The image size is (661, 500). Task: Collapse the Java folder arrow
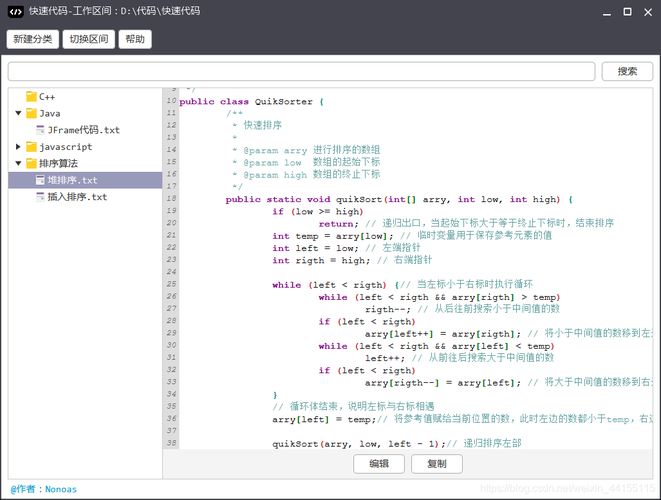pyautogui.click(x=18, y=113)
